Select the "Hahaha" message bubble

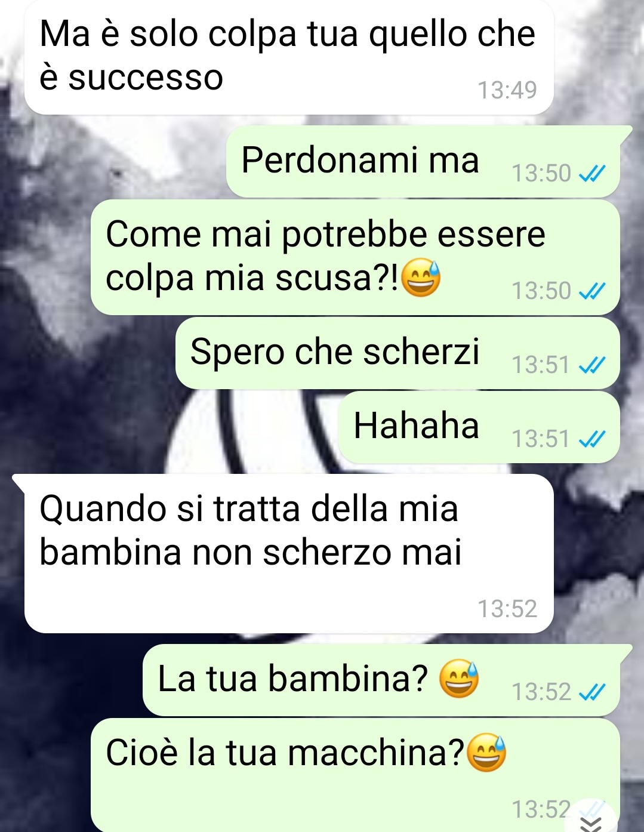479,427
